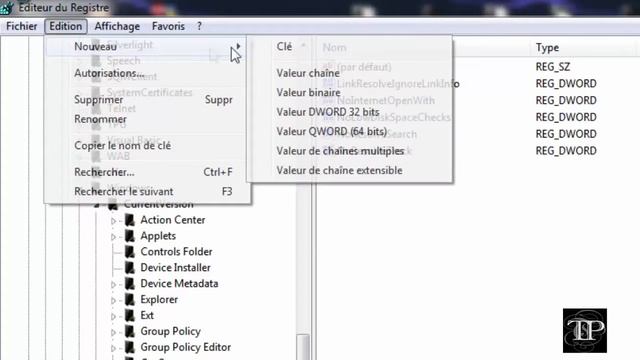The image size is (640, 360).
Task: Open the ? help menu
Action: (199, 27)
